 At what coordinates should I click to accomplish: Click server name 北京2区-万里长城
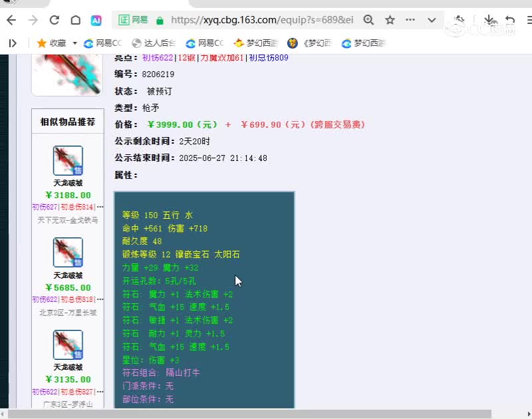[68, 313]
